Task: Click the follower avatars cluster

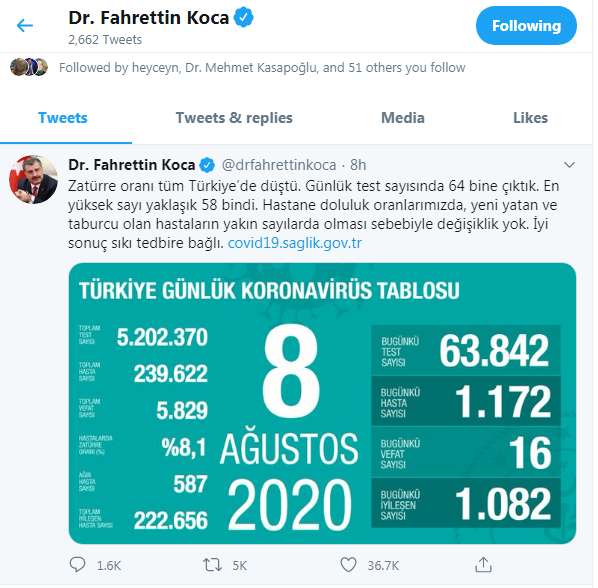Action: pyautogui.click(x=29, y=67)
